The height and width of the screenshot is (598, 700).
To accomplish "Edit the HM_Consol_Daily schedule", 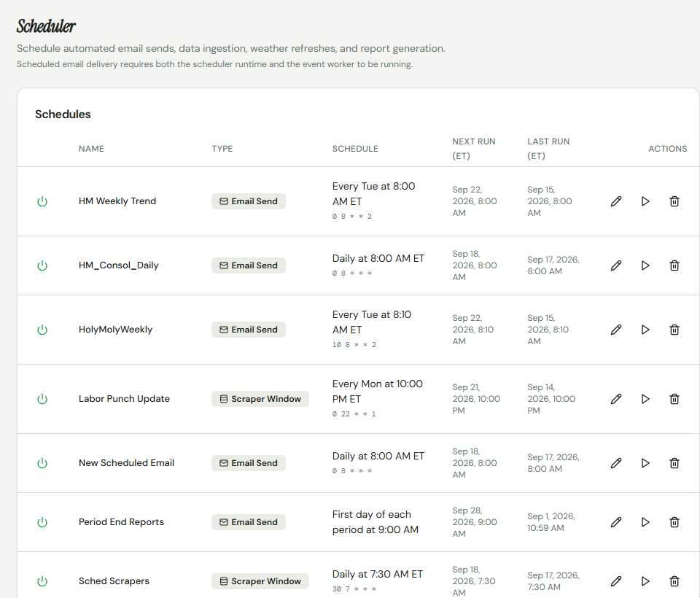I will pos(616,265).
